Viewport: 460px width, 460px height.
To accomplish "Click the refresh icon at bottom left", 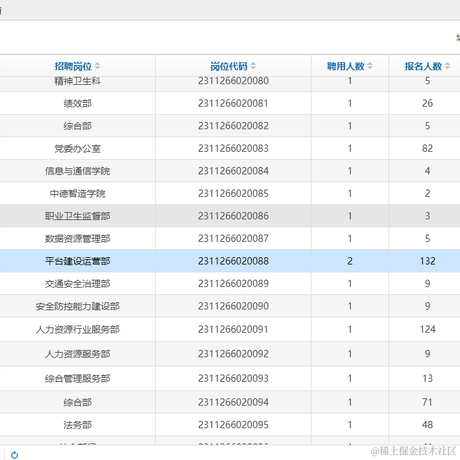I will tap(15, 455).
